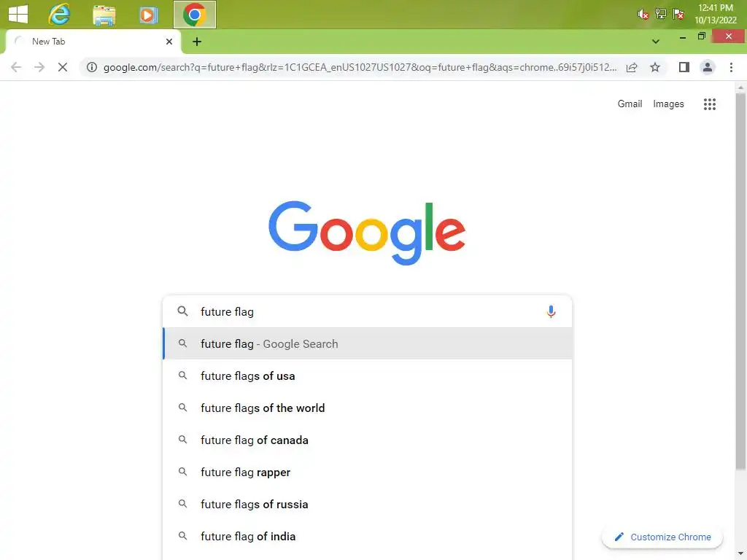
Task: Open File Explorer from the taskbar
Action: (x=104, y=15)
